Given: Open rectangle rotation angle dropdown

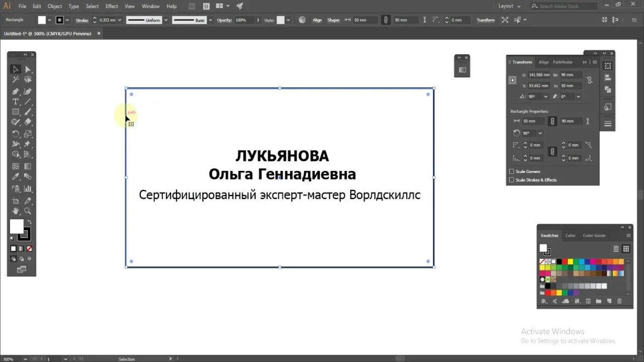Looking at the screenshot, I should (x=540, y=133).
